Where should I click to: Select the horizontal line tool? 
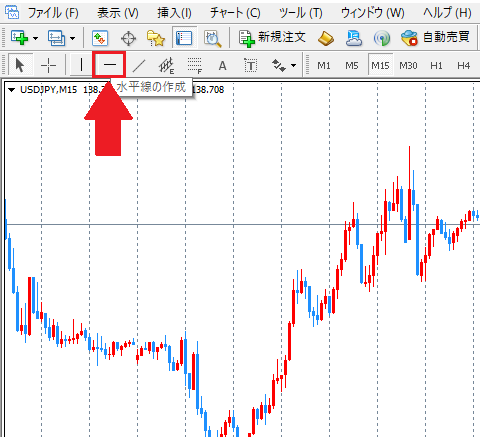pyautogui.click(x=109, y=65)
